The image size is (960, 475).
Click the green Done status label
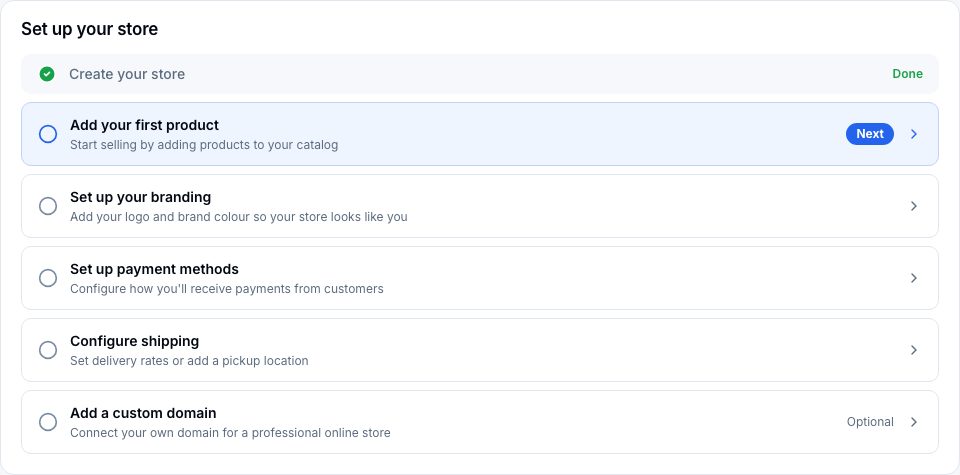click(x=907, y=74)
